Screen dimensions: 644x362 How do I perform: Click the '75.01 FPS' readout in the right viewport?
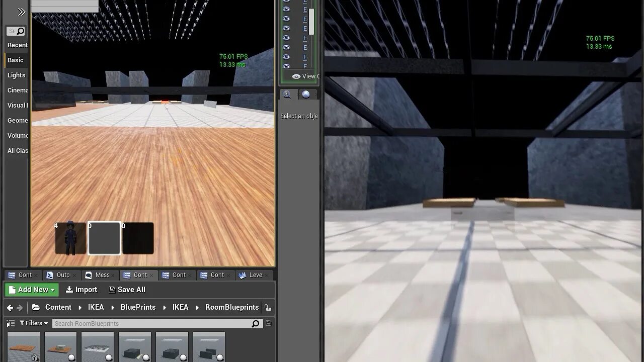600,39
